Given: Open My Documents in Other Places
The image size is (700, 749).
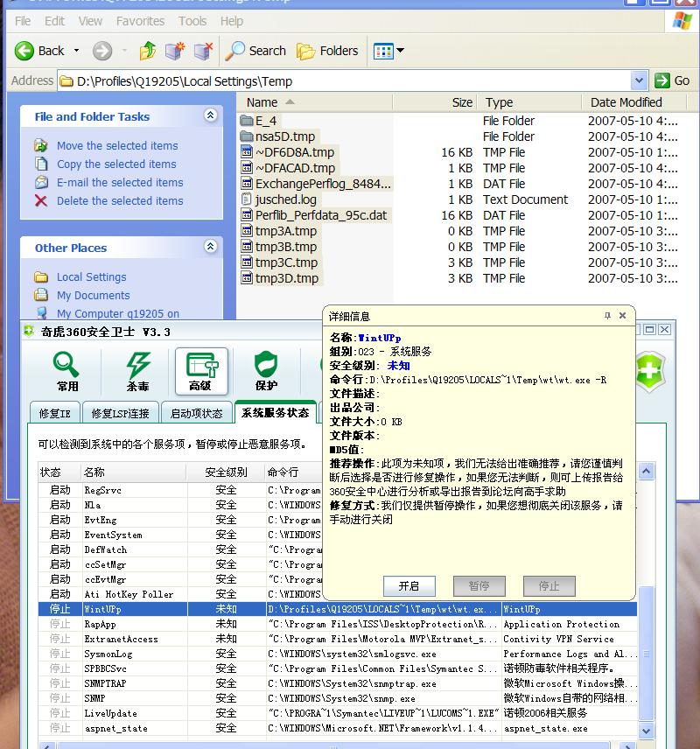Looking at the screenshot, I should [x=93, y=295].
